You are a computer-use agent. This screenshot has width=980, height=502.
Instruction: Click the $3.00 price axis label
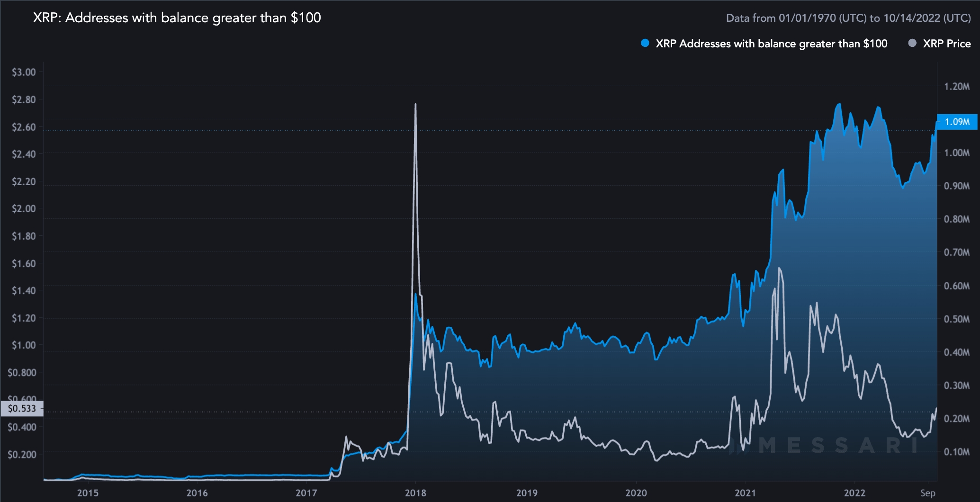click(x=24, y=72)
